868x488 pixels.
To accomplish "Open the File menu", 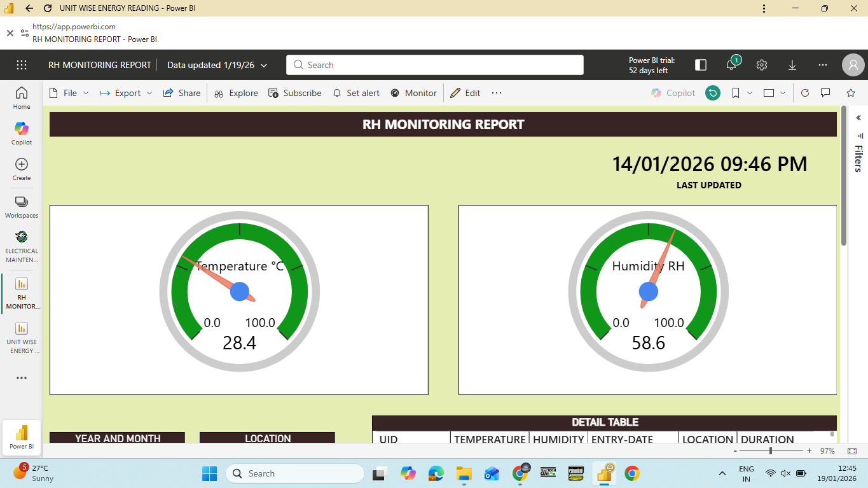I will [69, 93].
